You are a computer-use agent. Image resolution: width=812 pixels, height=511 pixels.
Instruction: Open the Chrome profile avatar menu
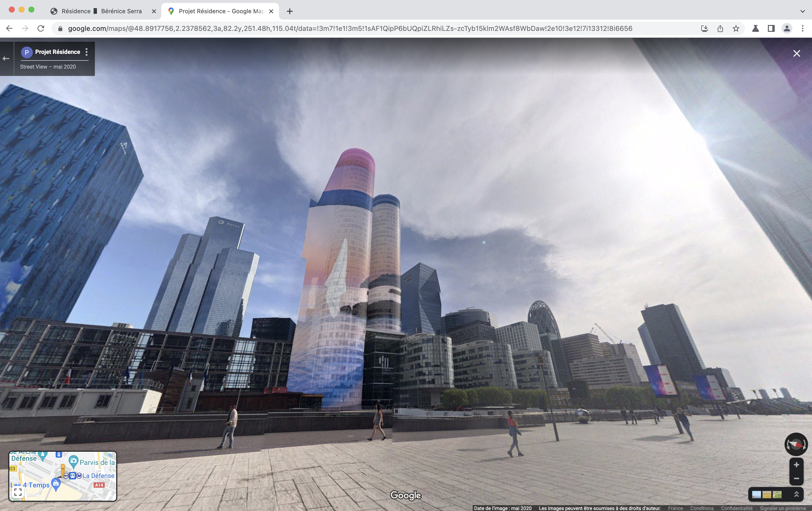787,29
